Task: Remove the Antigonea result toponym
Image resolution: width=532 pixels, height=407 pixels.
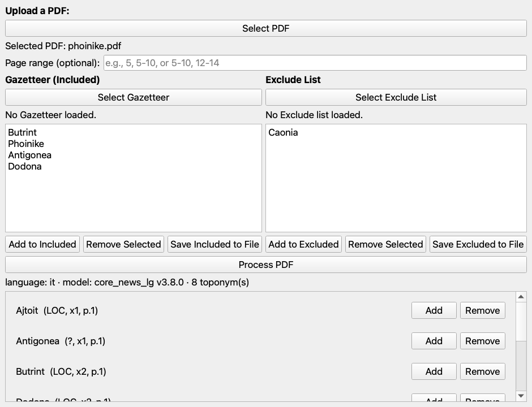Action: (x=482, y=341)
